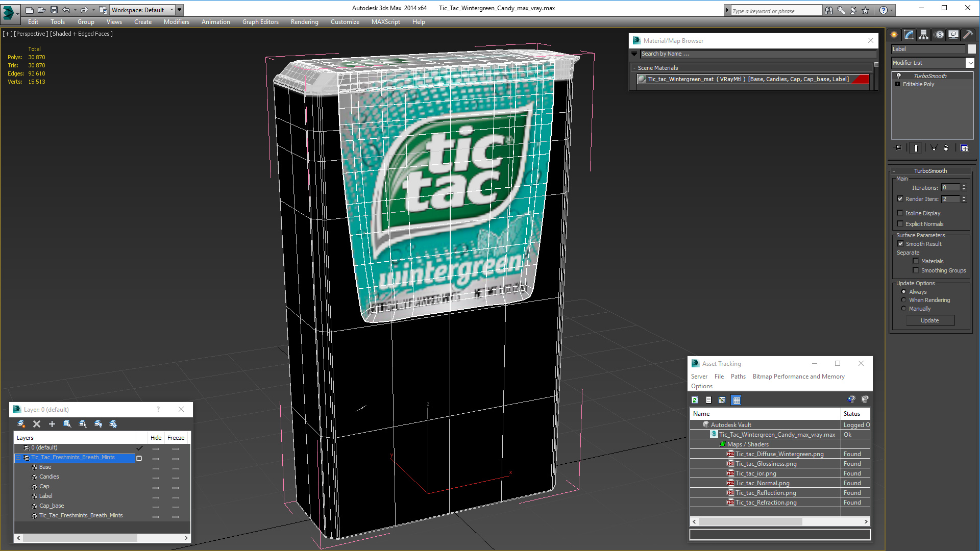Click Delete layer X icon

pos(37,424)
